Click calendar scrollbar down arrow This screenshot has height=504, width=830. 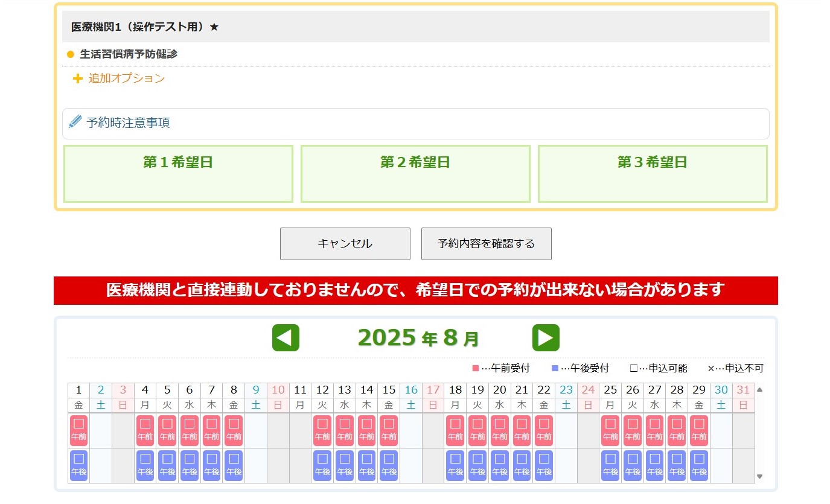[759, 476]
